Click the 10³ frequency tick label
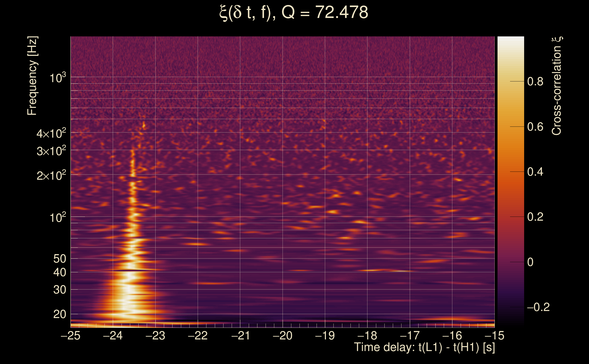Screen dimensions: 589x364 [57, 78]
